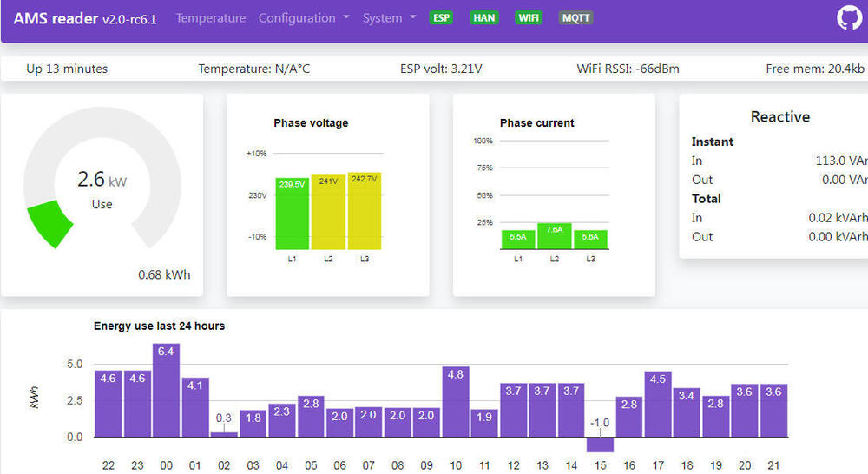This screenshot has height=474, width=868.
Task: Open the GitHub repository icon
Action: (849, 18)
